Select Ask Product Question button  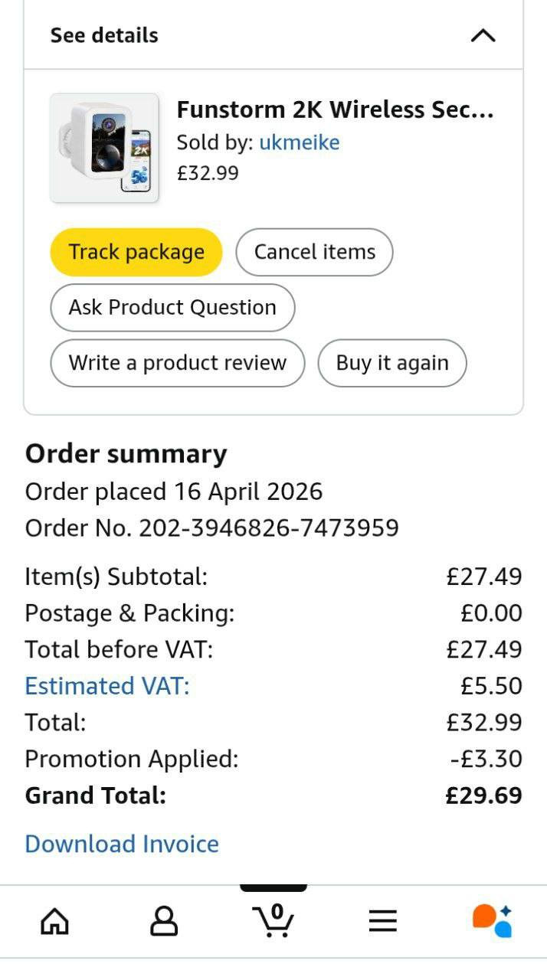(172, 308)
